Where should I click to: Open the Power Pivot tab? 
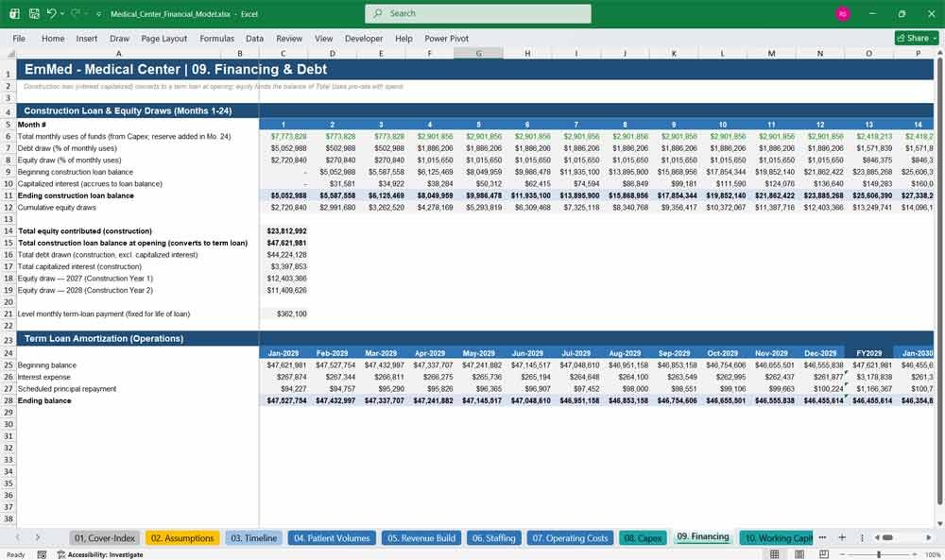point(447,38)
